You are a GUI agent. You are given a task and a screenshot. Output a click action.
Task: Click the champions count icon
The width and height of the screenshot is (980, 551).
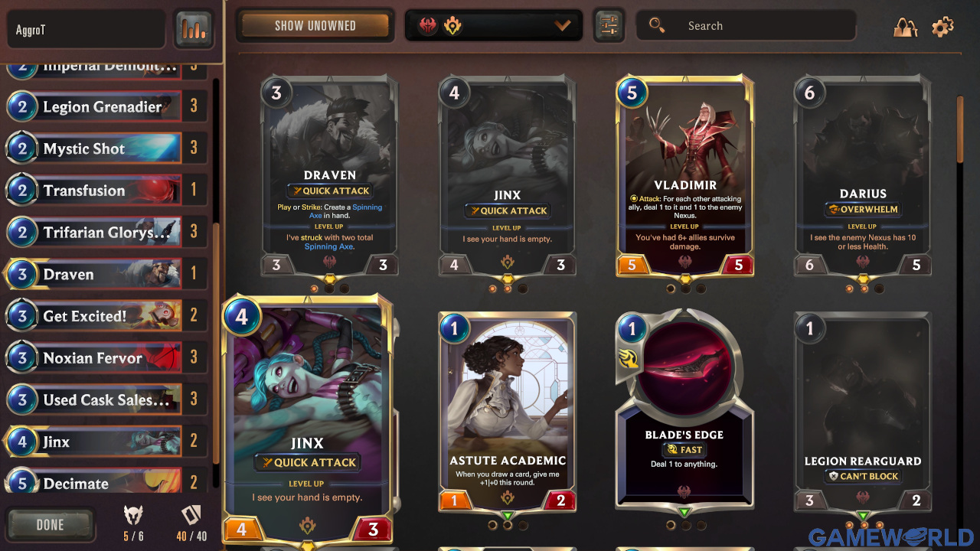134,515
